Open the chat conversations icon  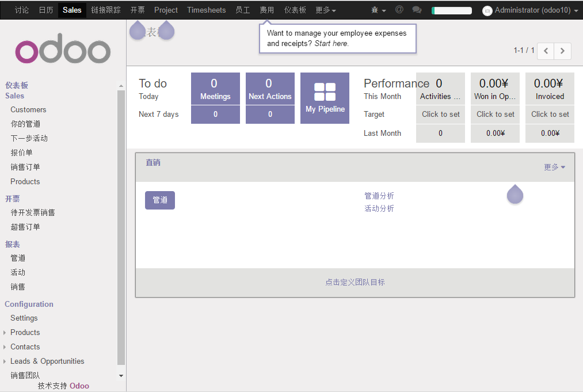417,10
